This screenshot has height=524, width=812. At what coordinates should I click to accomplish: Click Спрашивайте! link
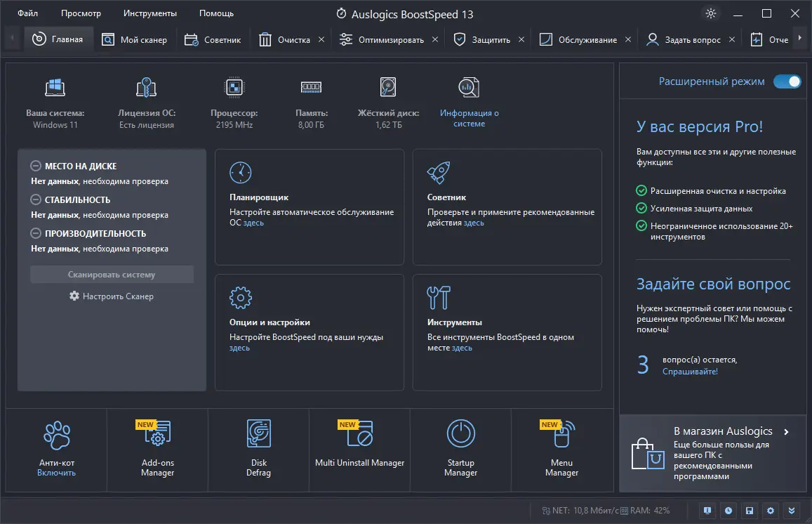tap(690, 372)
